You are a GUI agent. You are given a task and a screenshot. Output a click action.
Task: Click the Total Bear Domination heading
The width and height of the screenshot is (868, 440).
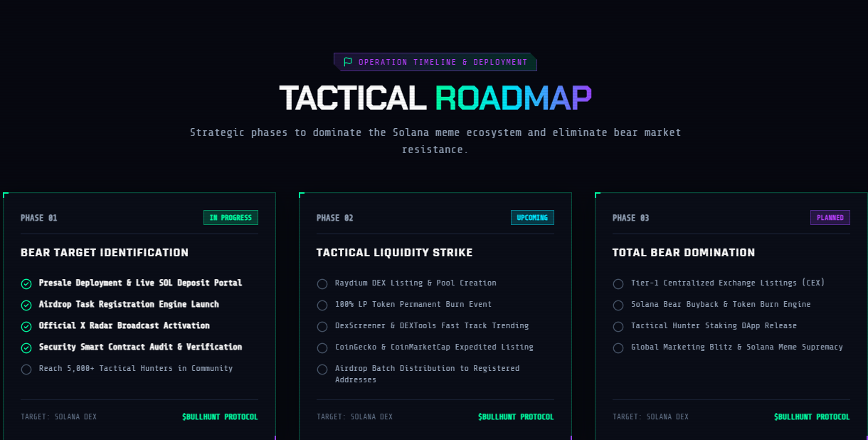(684, 253)
